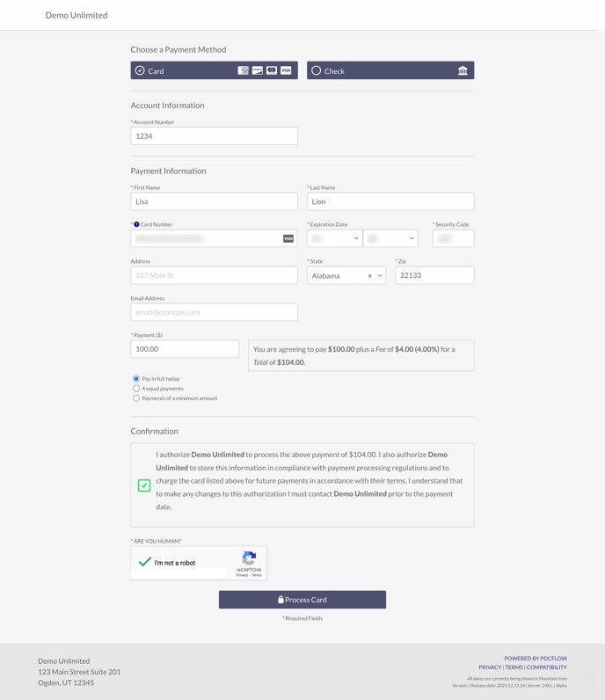This screenshot has height=700, width=605.
Task: Select the Card payment method
Action: click(x=214, y=70)
